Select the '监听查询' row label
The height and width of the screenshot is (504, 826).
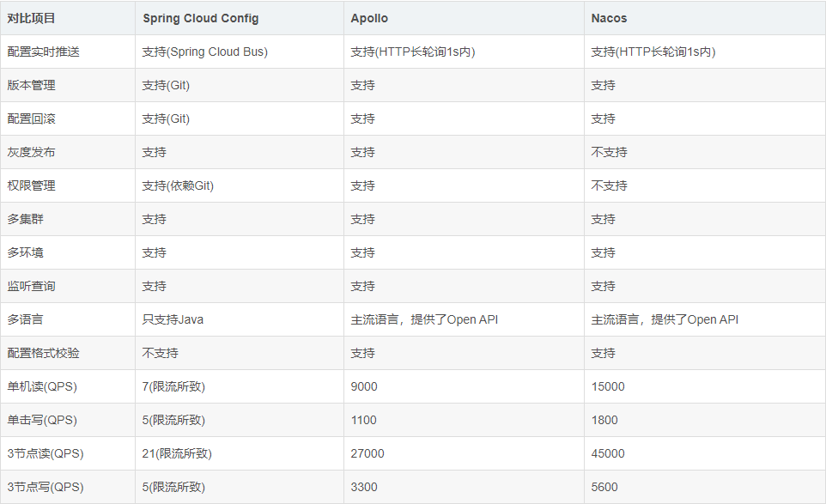31,286
